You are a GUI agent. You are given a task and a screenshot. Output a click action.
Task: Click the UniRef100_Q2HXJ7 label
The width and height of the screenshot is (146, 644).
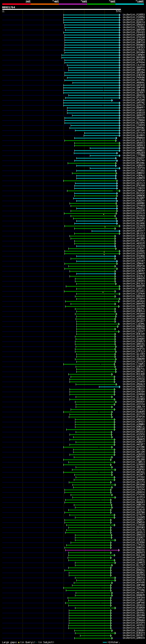134,105
